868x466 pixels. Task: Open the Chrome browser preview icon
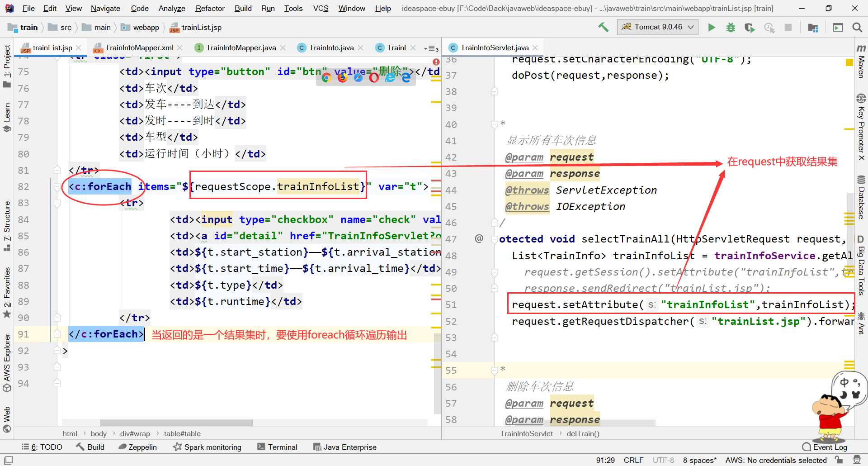pos(326,78)
